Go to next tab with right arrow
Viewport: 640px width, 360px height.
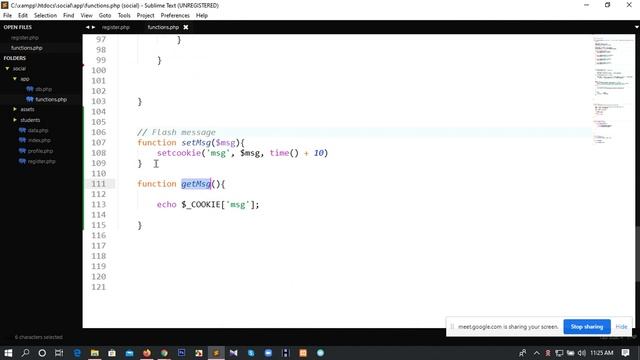point(93,27)
